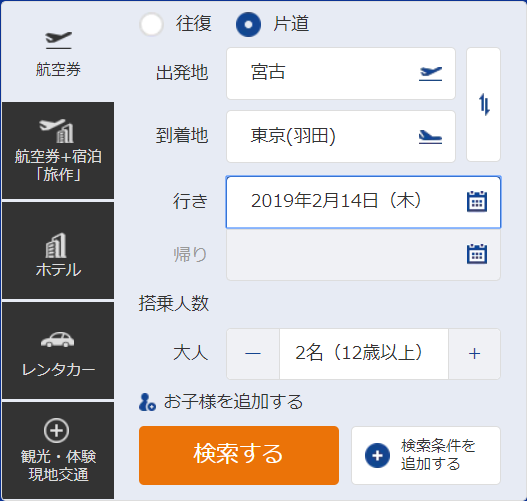The width and height of the screenshot is (527, 501).
Task: Switch to the ホテル tab
Action: pos(58,250)
